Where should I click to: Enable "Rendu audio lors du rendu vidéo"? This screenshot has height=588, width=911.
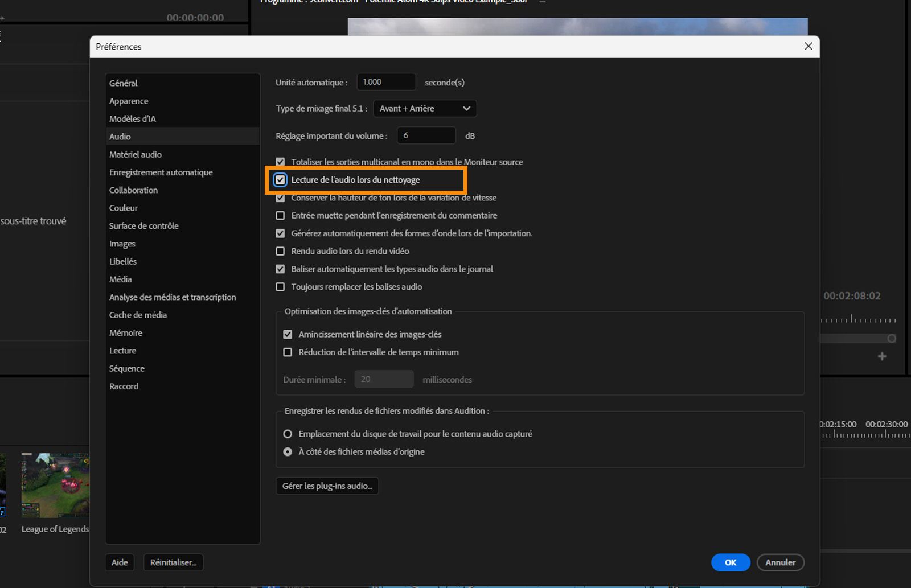[x=280, y=250]
